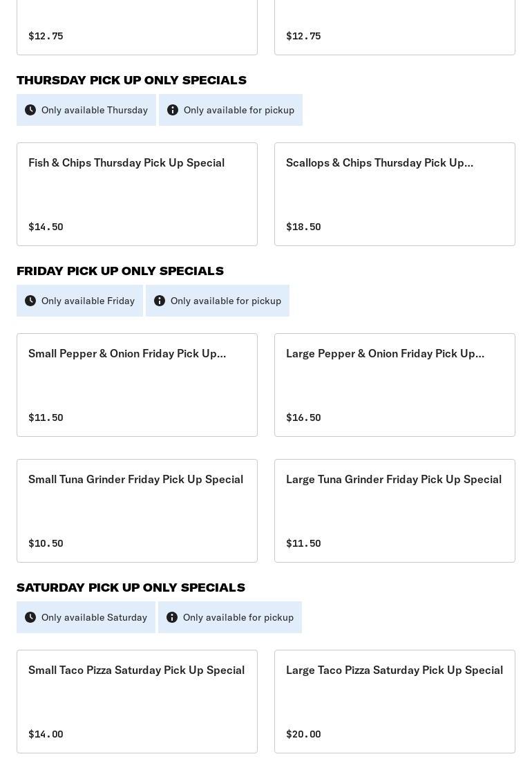532x770 pixels.
Task: Click info icon in Saturday pickup badge
Action: coord(172,617)
